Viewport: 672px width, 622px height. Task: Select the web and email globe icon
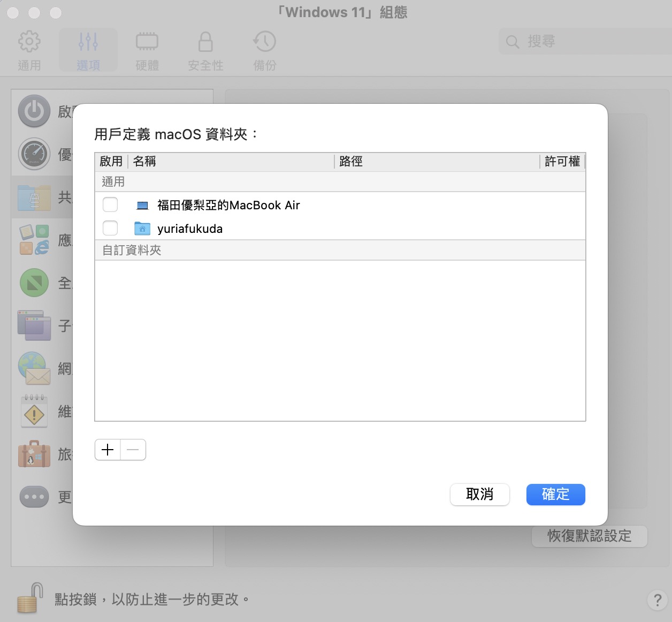[34, 368]
